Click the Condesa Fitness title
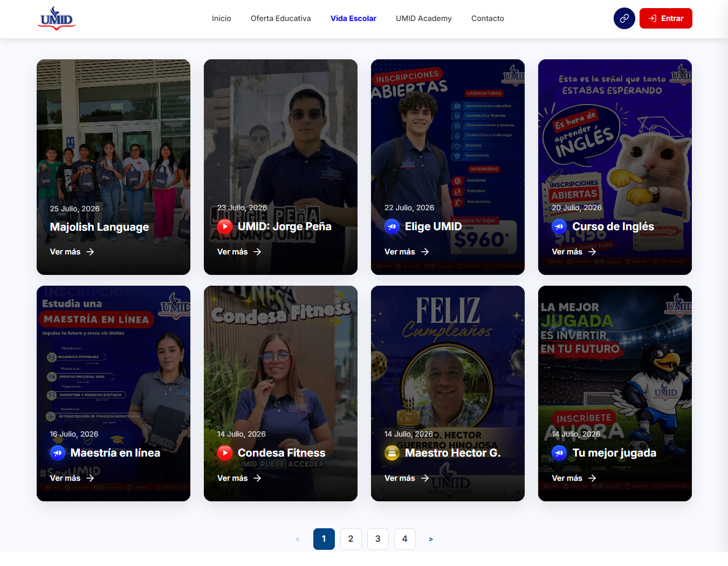 281,453
